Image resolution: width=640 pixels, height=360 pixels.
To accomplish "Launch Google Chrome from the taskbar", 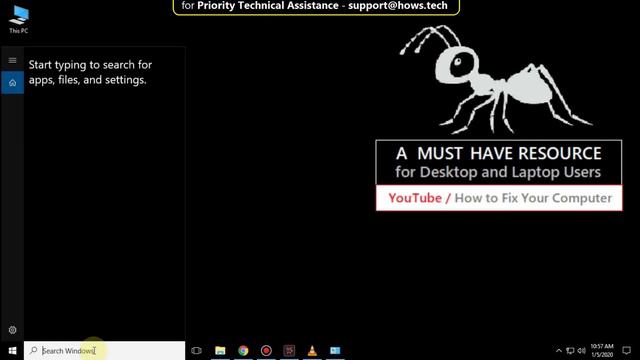I will 243,351.
